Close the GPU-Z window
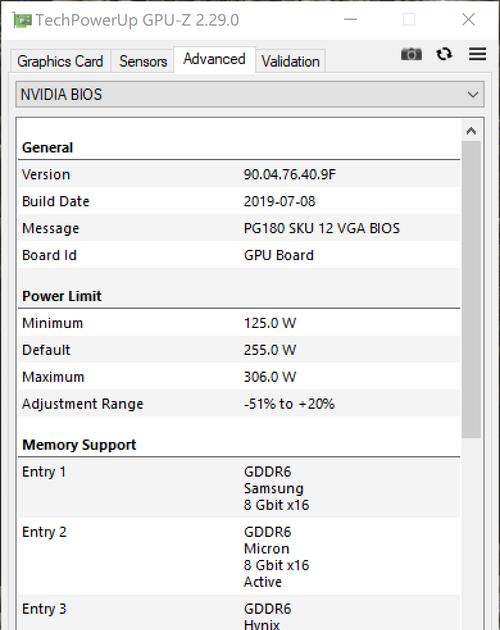The image size is (500, 630). coord(468,19)
